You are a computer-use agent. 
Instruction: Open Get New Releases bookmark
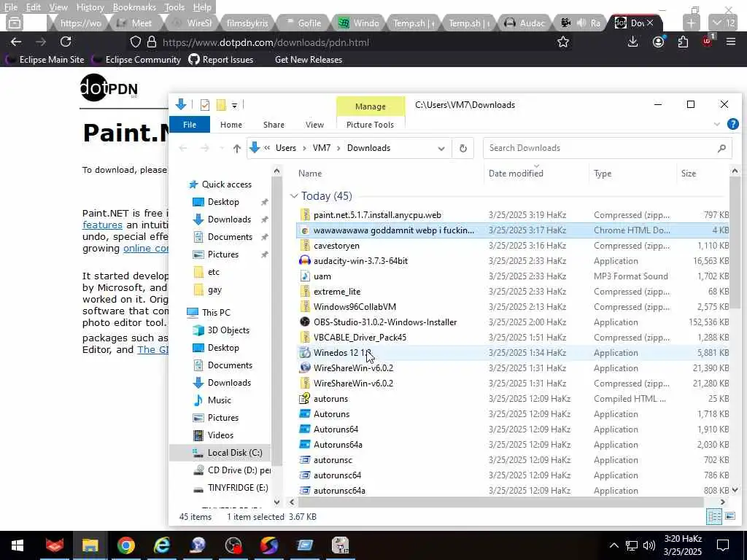309,60
